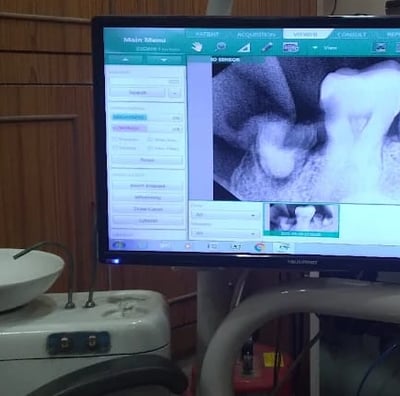Viewport: 400px width, 396px height.
Task: Switch to the ACQUISITION tab
Action: 256,34
